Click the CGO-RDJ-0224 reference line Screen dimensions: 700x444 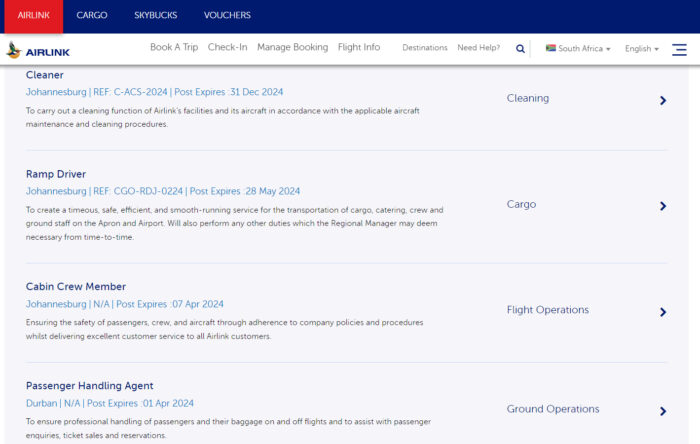tap(163, 191)
